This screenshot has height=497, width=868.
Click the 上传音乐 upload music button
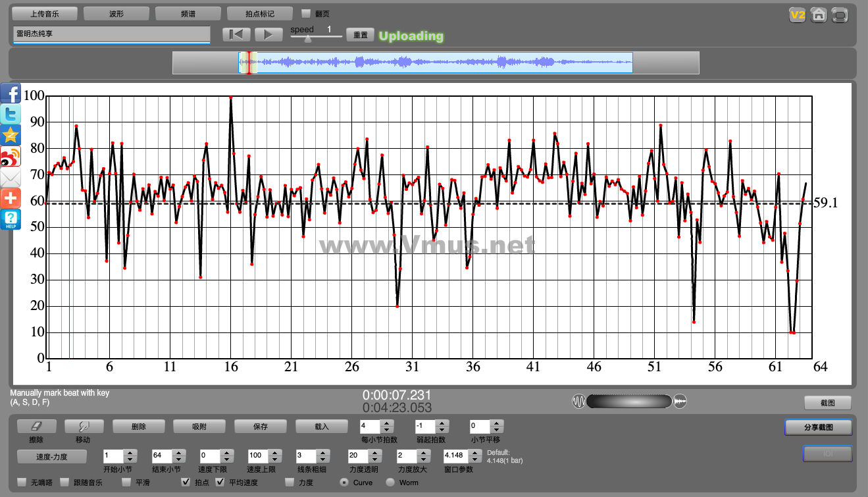[45, 13]
